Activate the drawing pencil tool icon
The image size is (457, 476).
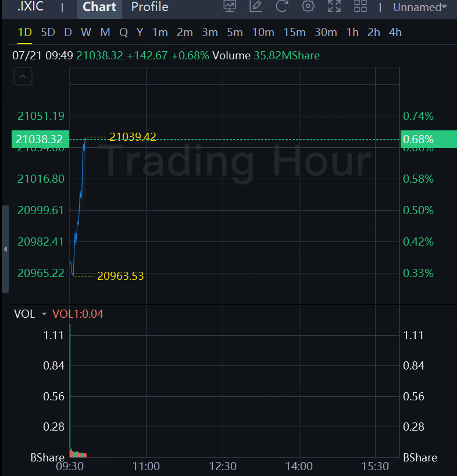[x=256, y=6]
